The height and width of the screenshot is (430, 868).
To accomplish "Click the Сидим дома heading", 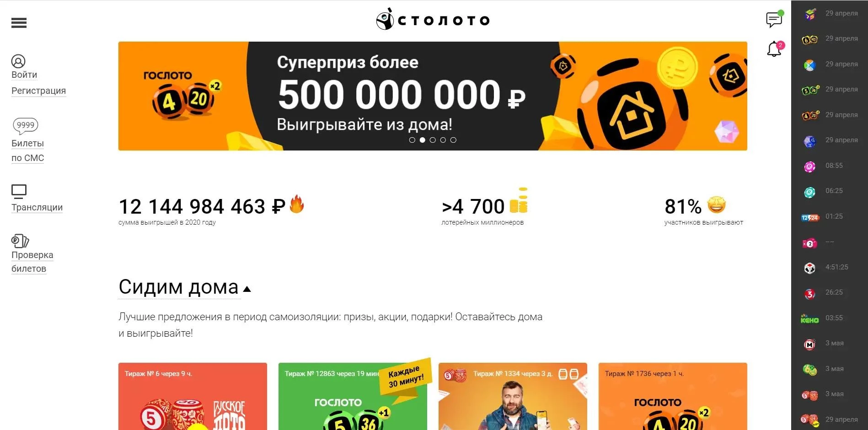I will point(178,287).
